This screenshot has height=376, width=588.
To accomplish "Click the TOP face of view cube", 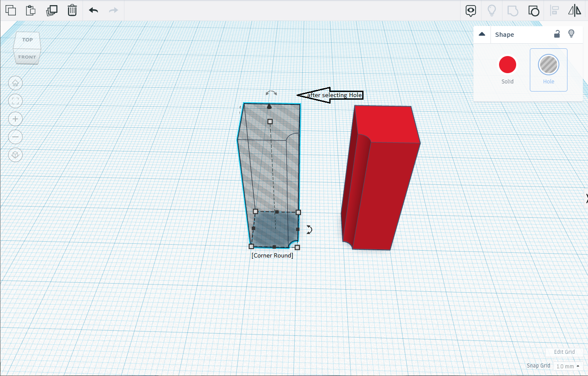I will tap(27, 40).
